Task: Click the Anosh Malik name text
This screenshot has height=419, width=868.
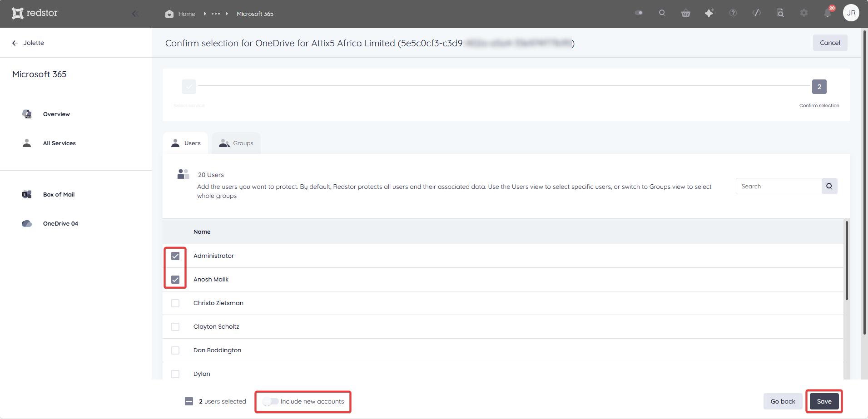Action: point(211,279)
